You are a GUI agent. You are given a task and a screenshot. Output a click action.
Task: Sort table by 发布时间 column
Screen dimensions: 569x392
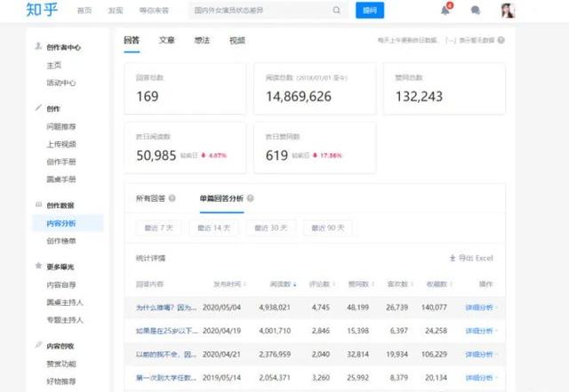229,284
